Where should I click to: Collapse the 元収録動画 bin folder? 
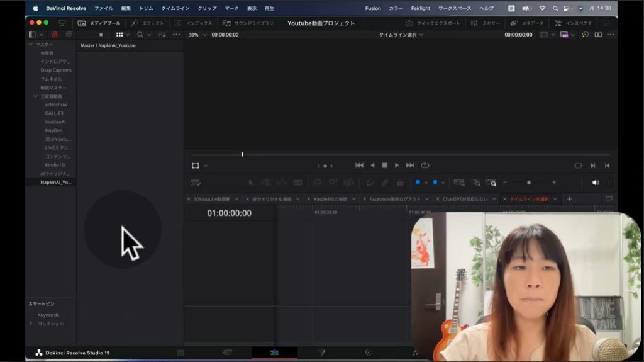click(x=36, y=96)
